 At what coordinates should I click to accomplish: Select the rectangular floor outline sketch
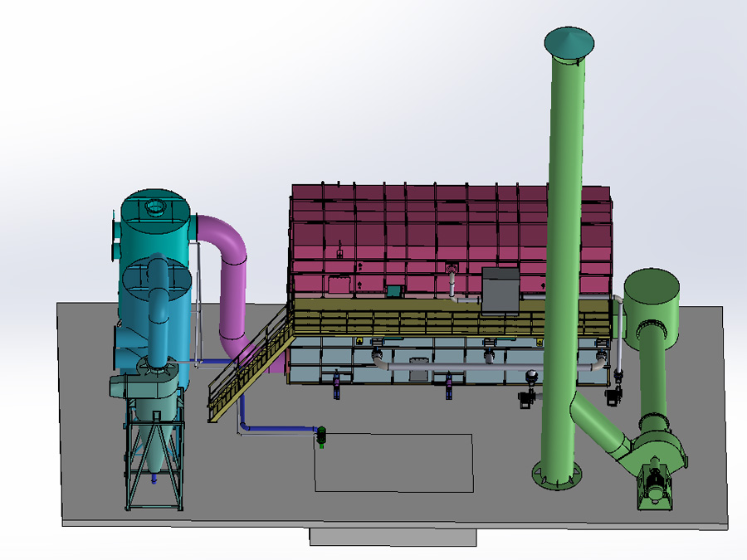(394, 490)
